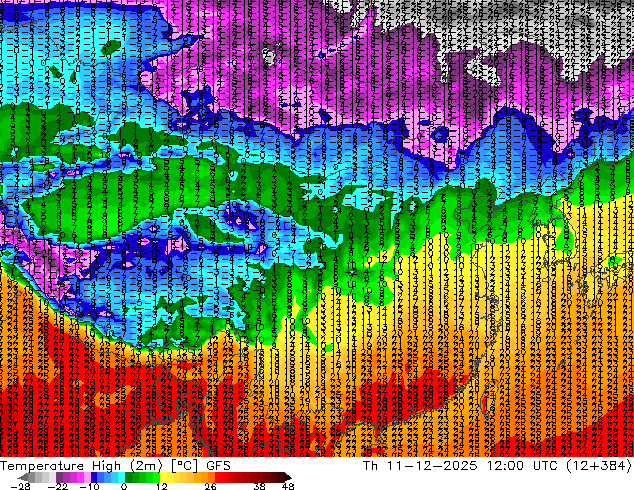Click the 'Temperature High (2m)' title text
The image size is (634, 490).
coord(81,466)
